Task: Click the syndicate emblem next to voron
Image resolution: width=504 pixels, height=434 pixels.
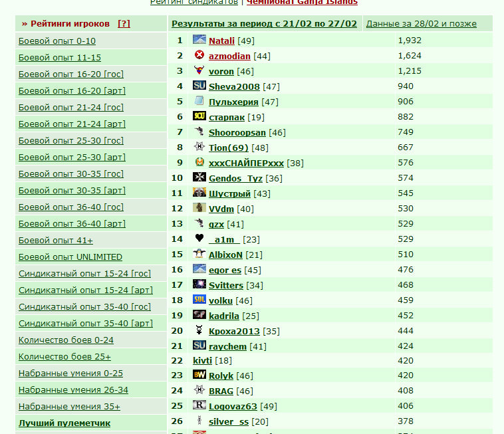Action: [x=199, y=70]
